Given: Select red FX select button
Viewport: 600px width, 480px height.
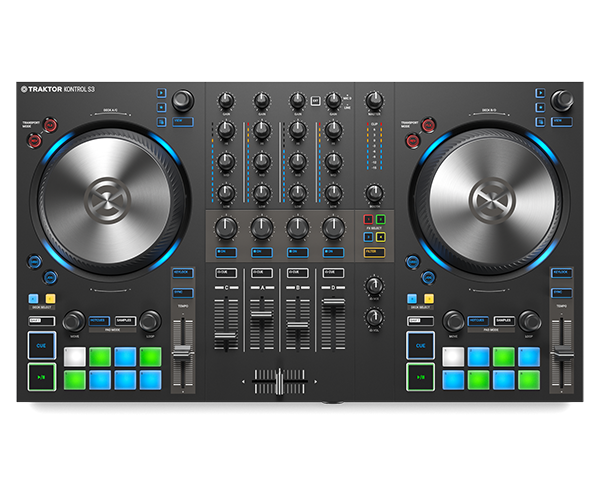Looking at the screenshot, I should (368, 220).
